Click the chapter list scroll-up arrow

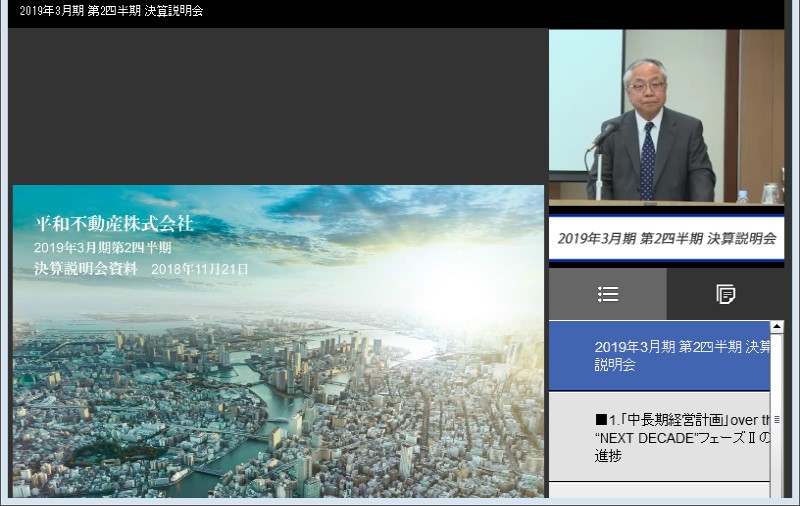[x=777, y=327]
